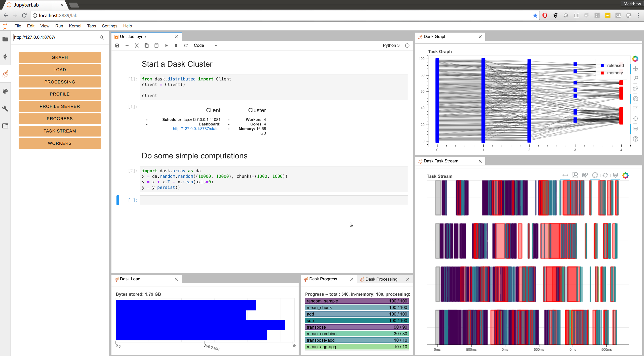The height and width of the screenshot is (356, 644).
Task: Open the Run menu
Action: point(59,26)
